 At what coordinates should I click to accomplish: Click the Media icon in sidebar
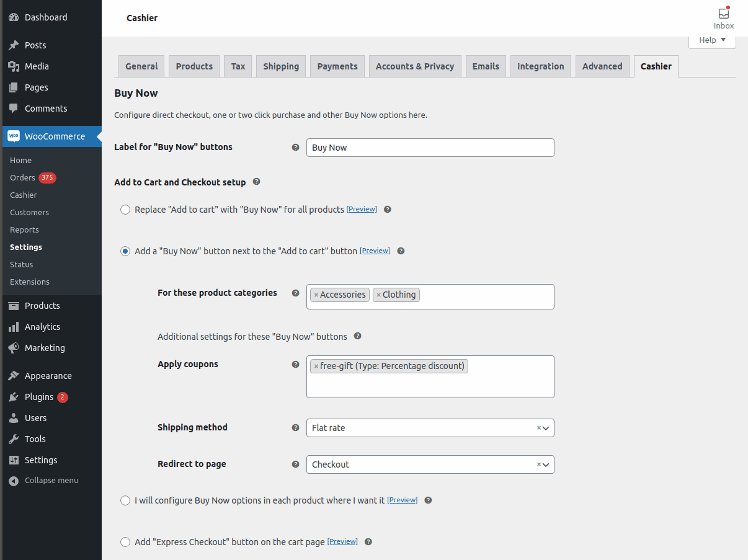click(x=14, y=66)
